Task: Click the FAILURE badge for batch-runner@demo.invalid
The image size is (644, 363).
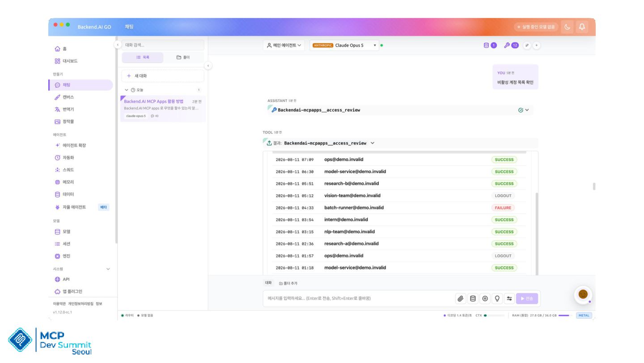Action: point(503,208)
